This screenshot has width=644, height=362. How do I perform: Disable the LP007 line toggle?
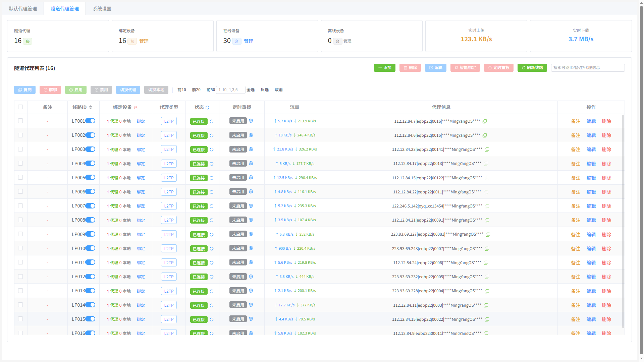coord(90,206)
